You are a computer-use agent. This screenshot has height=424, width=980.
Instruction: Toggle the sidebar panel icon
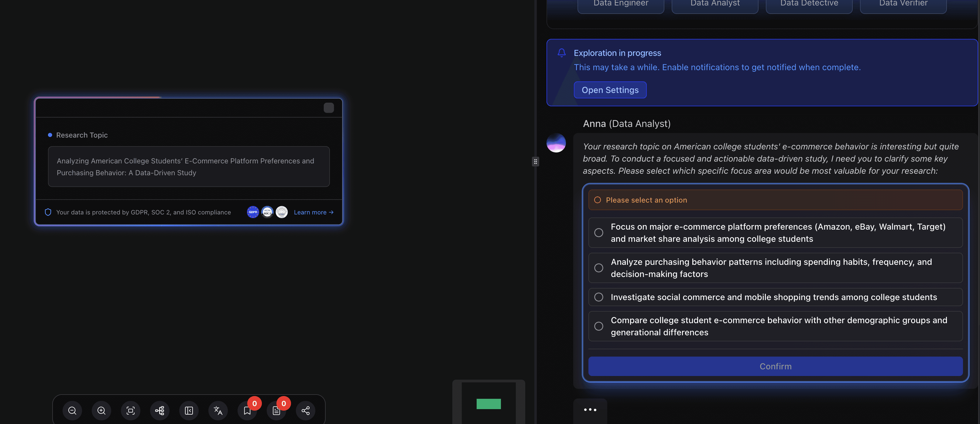tap(189, 410)
